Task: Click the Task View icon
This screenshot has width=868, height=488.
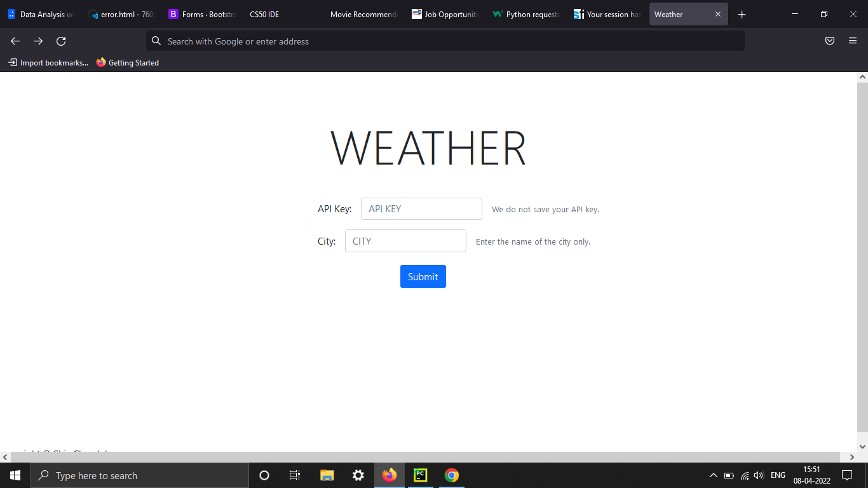Action: coord(294,475)
